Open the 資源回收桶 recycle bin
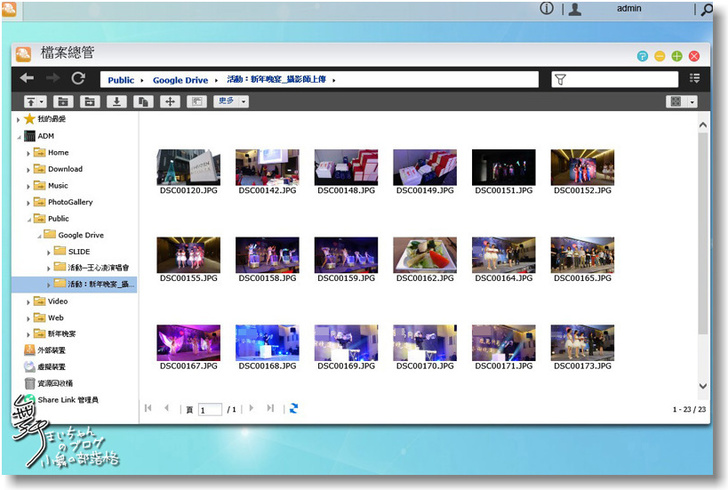728x490 pixels. point(55,383)
